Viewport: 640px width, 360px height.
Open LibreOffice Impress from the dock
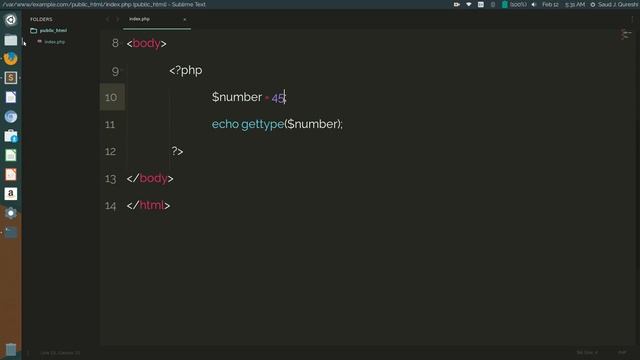11,174
